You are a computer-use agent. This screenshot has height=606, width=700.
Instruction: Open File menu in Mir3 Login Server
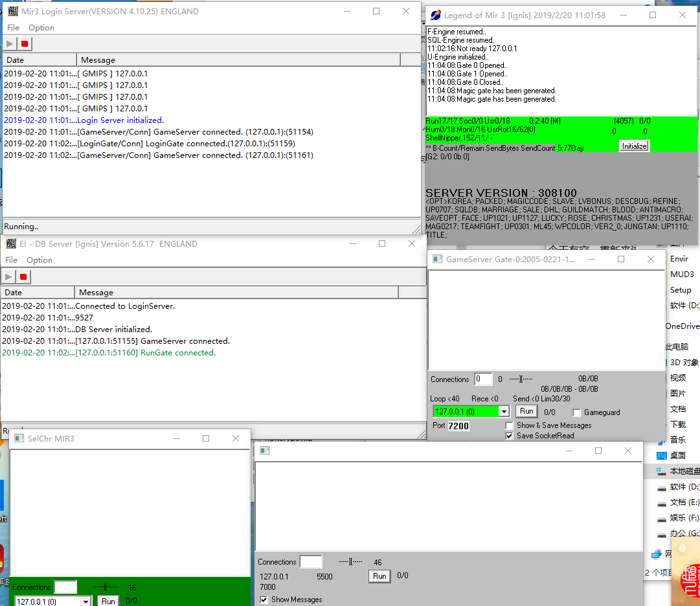(13, 28)
